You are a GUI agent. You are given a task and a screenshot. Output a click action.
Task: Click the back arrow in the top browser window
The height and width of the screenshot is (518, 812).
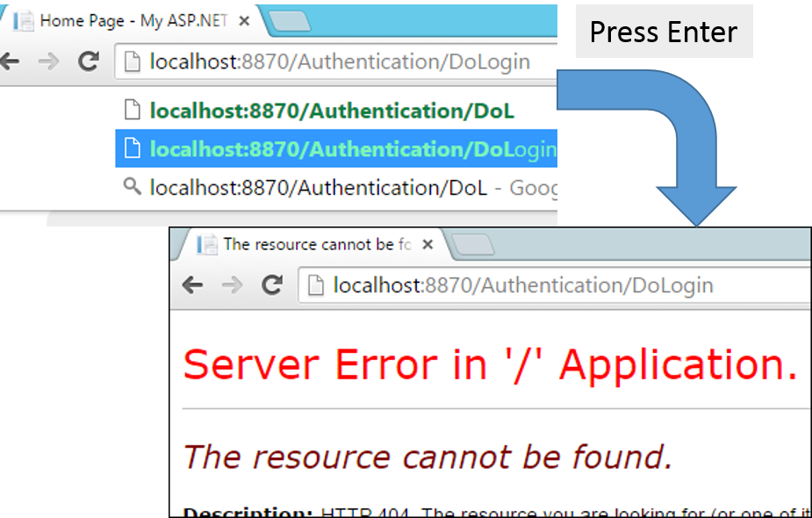10,61
